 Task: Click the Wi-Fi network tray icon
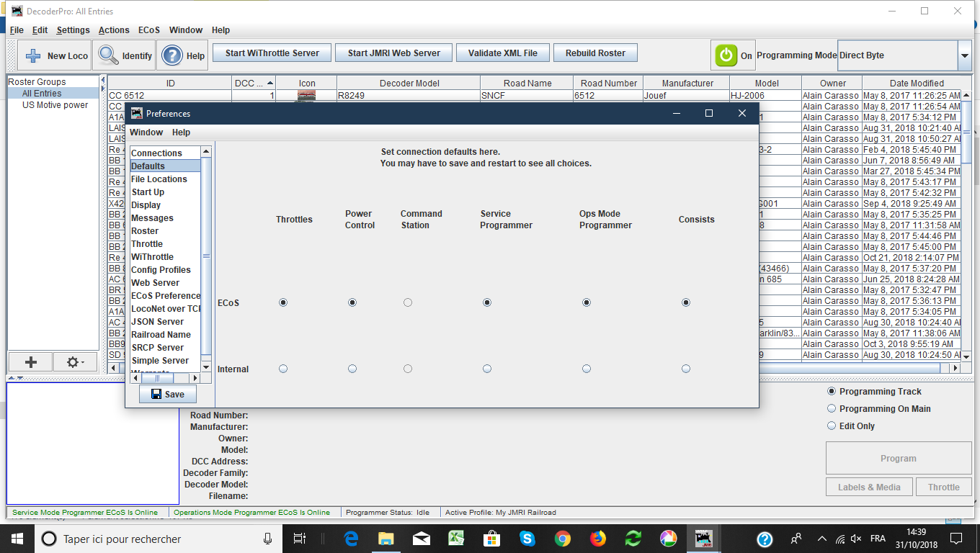(840, 539)
